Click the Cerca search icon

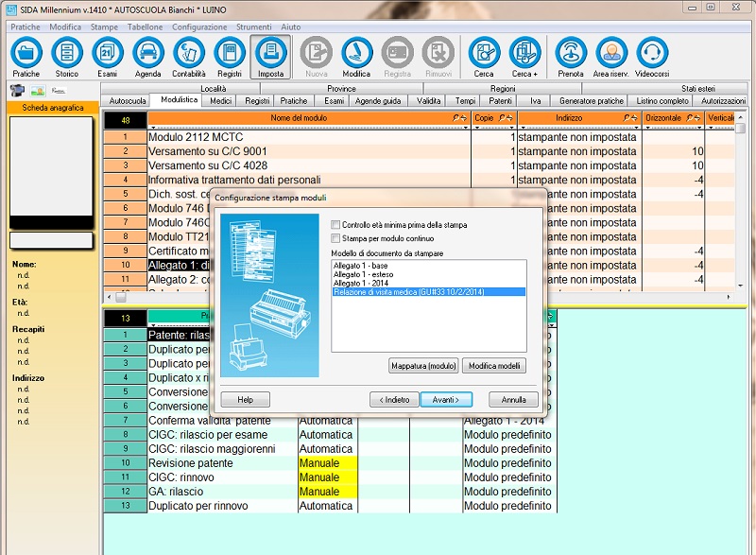click(484, 57)
